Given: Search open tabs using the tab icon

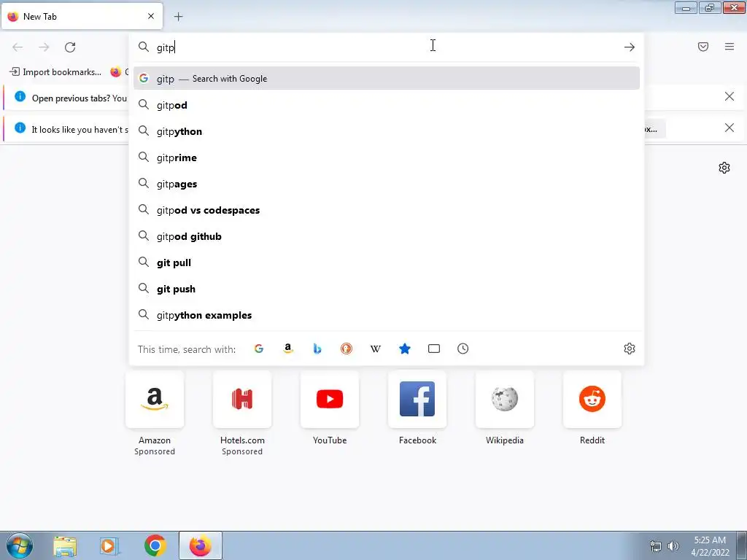Looking at the screenshot, I should (434, 349).
